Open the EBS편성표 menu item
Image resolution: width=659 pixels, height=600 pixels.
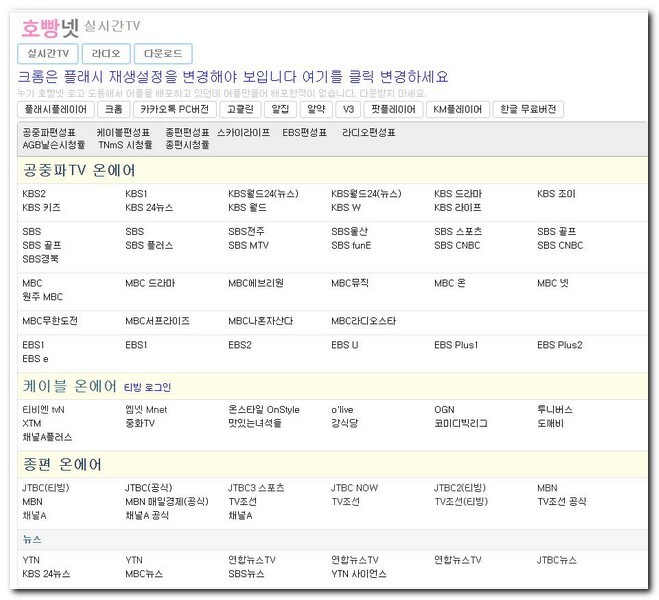304,133
